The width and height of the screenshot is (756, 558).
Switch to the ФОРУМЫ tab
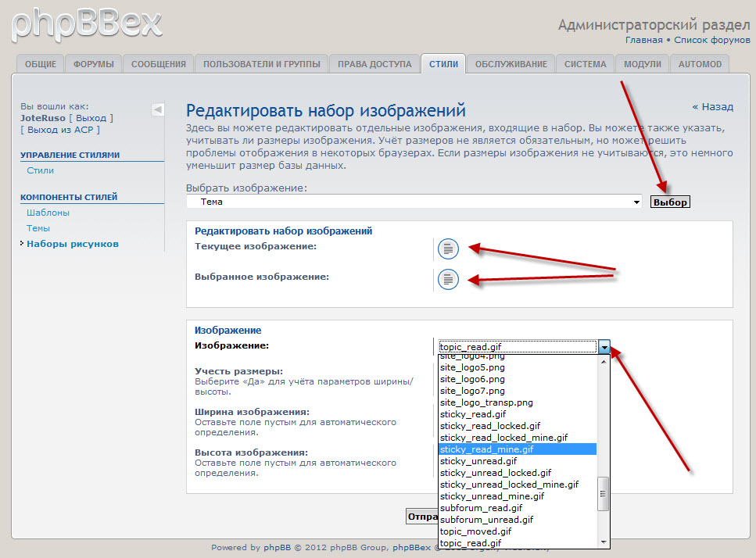pyautogui.click(x=94, y=64)
